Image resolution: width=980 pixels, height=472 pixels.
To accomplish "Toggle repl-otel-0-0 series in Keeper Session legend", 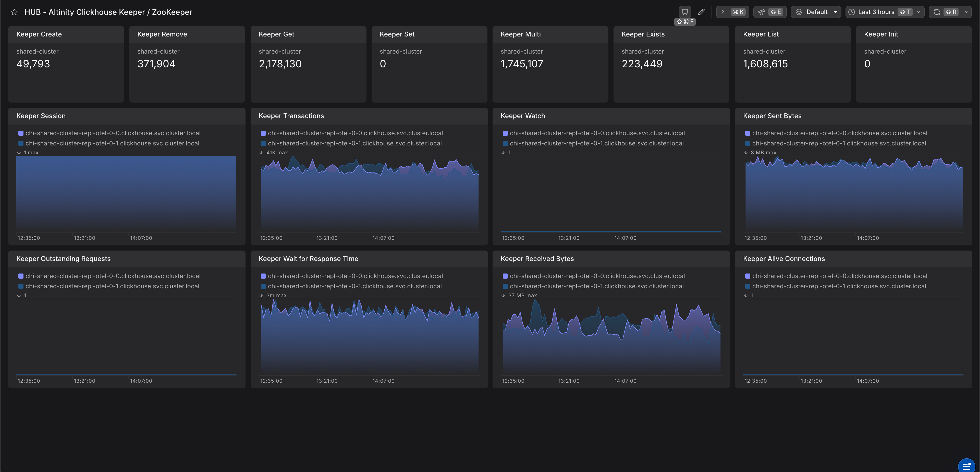I will click(x=113, y=133).
